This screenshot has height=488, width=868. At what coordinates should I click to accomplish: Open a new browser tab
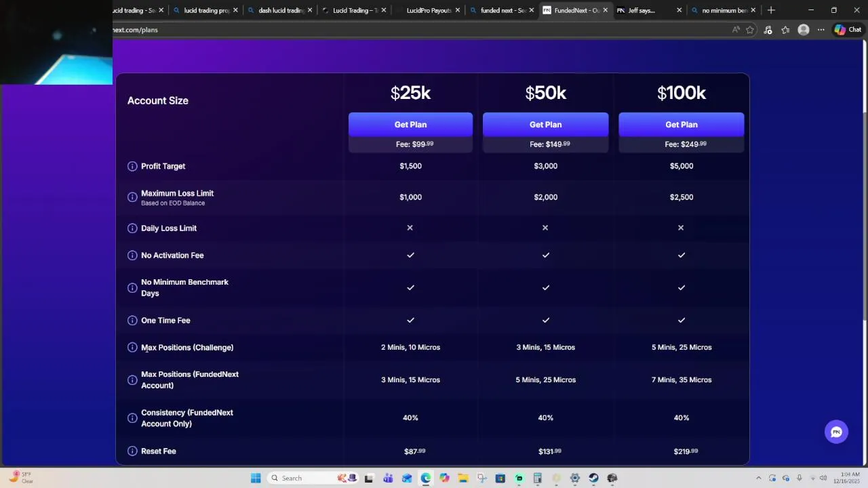point(771,10)
